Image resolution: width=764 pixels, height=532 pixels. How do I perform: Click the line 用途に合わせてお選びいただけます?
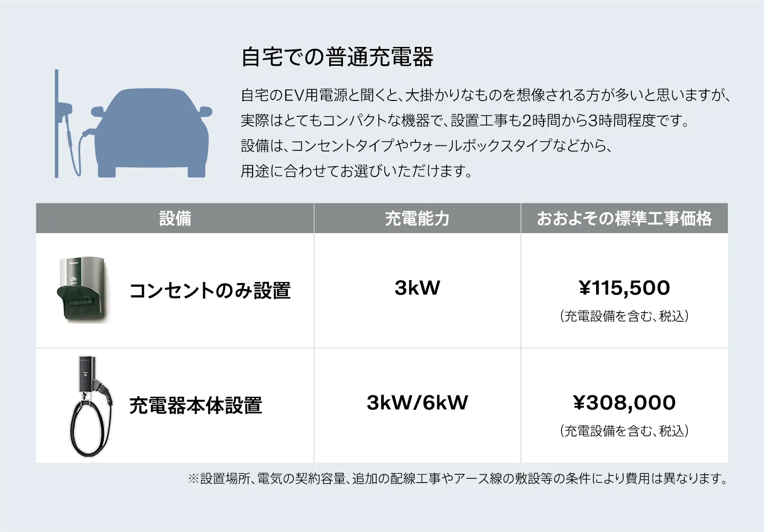(356, 171)
